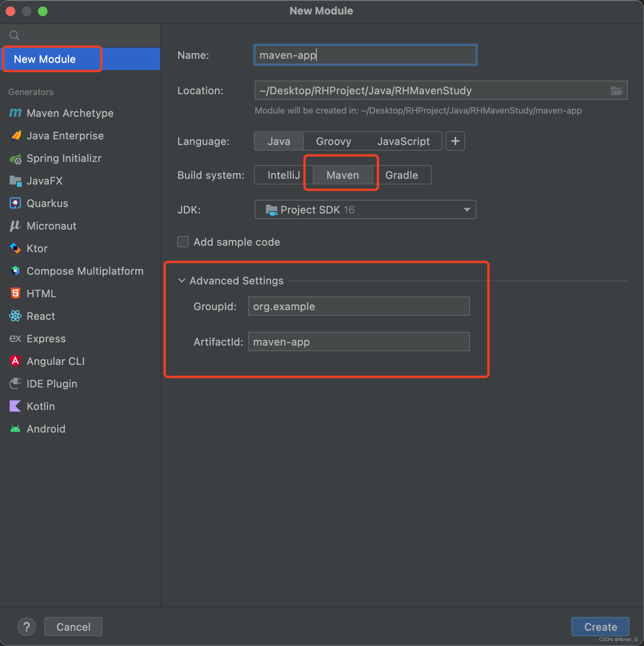Click the IDE Plugin plug icon
Screen dimensions: 644x646
click(15, 383)
